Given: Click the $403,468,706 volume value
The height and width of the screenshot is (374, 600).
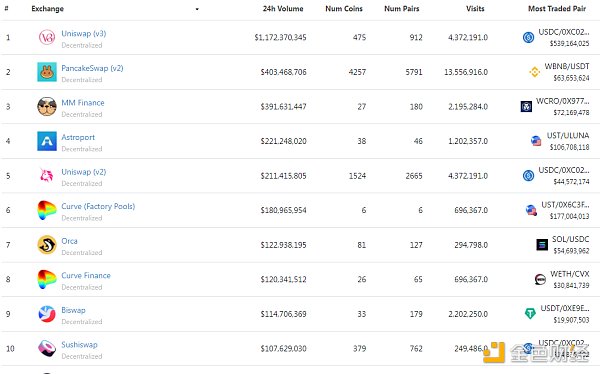Looking at the screenshot, I should click(x=284, y=72).
